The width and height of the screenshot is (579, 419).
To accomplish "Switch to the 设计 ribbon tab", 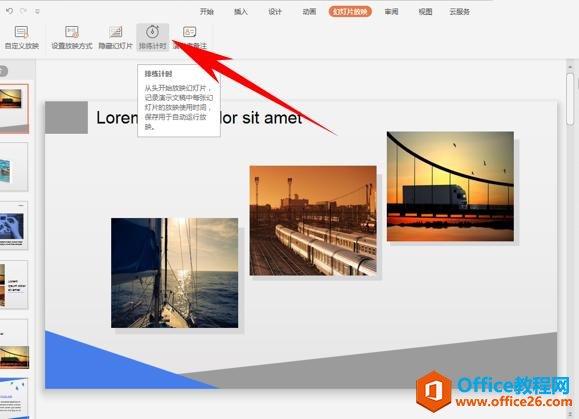I will [275, 12].
